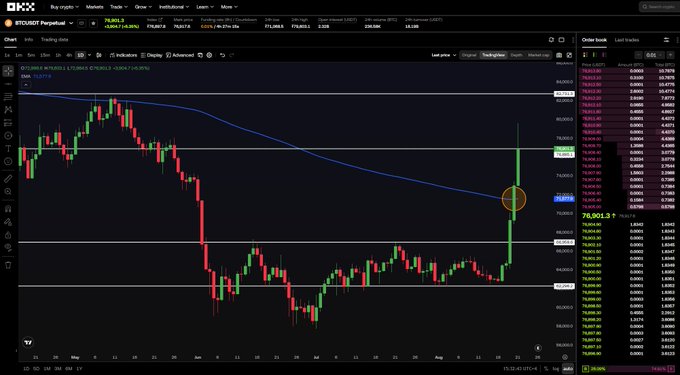Expand the Learn menu
The image size is (680, 375).
[x=205, y=7]
